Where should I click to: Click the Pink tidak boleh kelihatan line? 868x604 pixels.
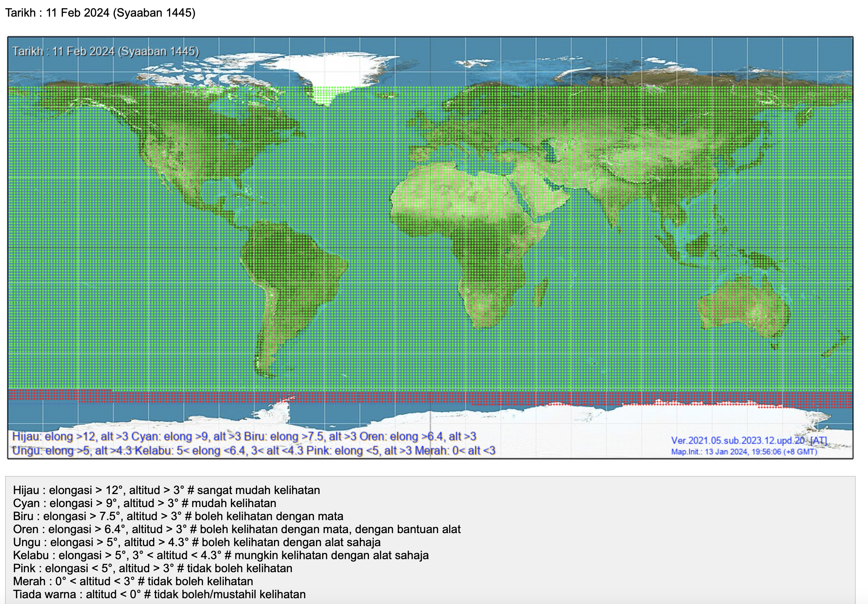coord(152,568)
